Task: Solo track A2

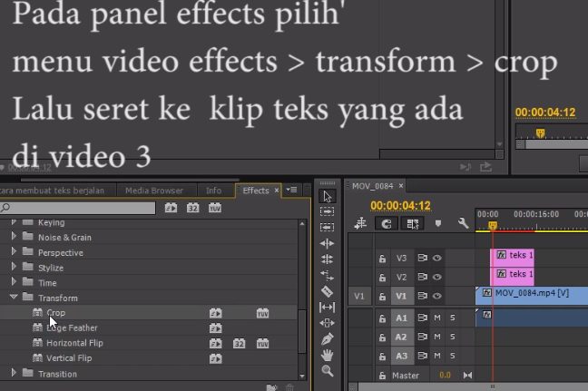Action: click(x=453, y=337)
